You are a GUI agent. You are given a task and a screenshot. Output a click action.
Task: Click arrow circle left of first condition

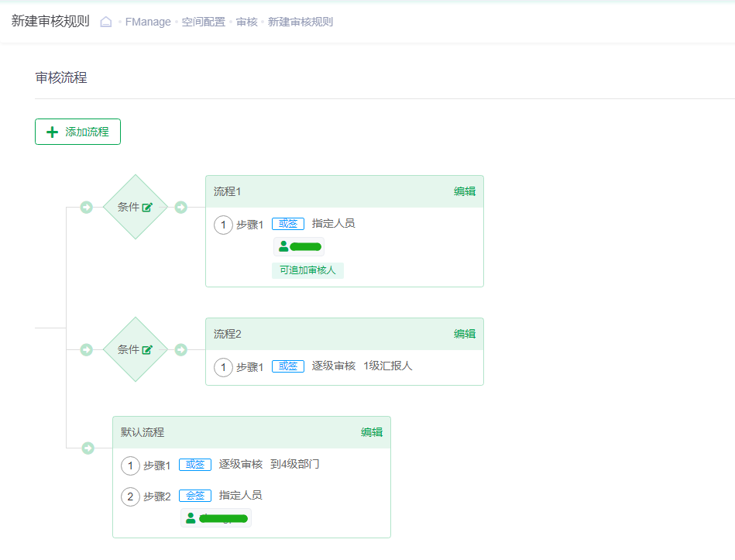87,208
